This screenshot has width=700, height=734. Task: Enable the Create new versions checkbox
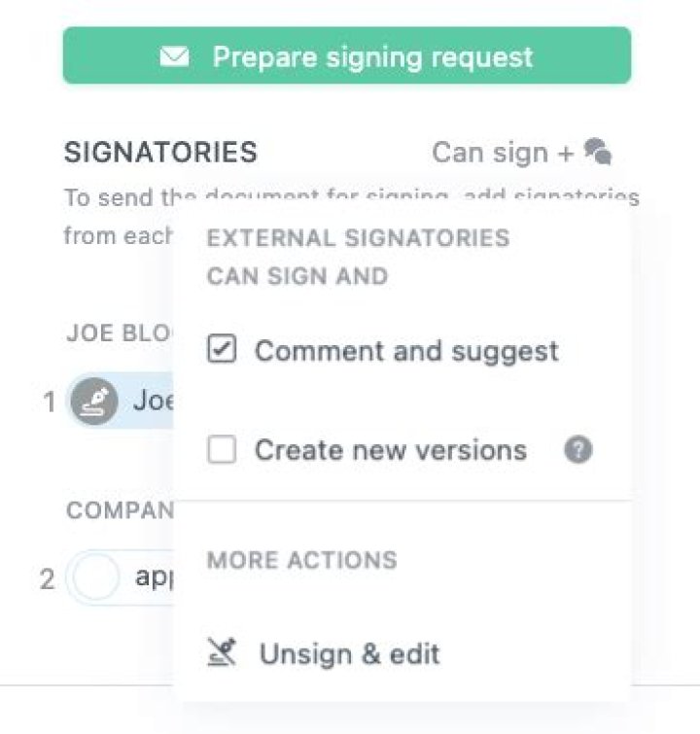click(x=223, y=450)
